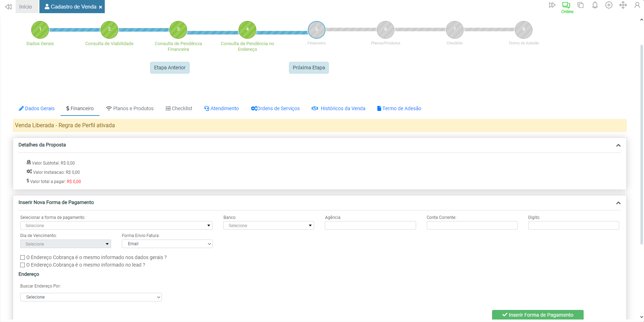This screenshot has height=322, width=644.
Task: Open the Online chat status icon
Action: point(566,5)
